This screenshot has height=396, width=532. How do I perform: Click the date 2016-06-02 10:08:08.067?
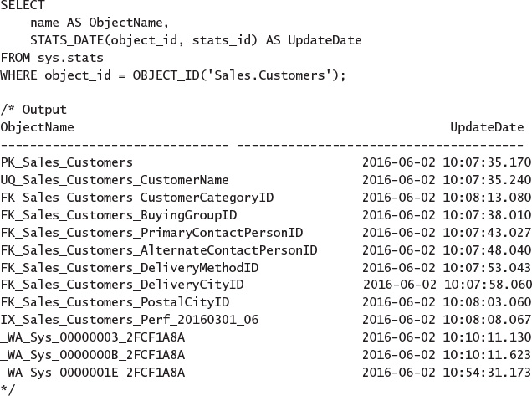point(447,320)
